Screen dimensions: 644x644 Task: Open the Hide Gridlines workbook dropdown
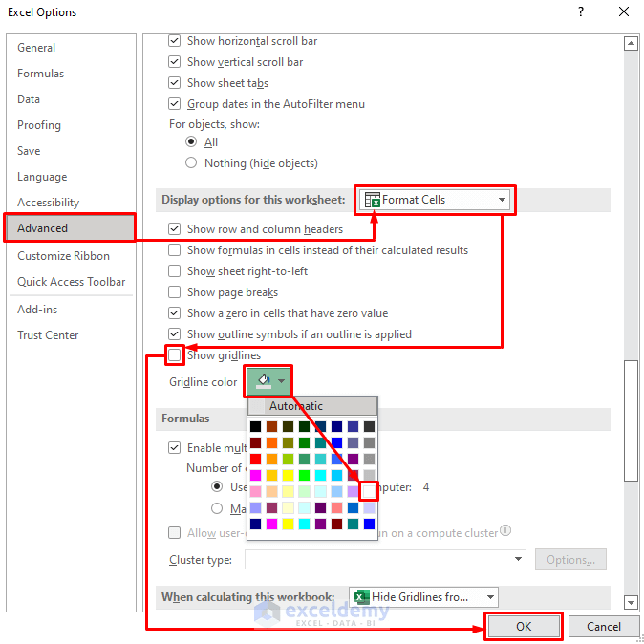pos(423,597)
